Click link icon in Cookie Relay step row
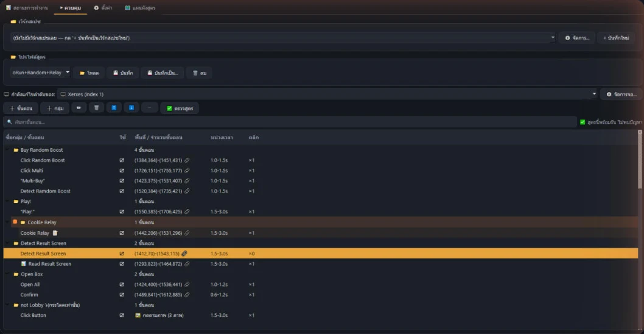The height and width of the screenshot is (334, 644). point(187,233)
